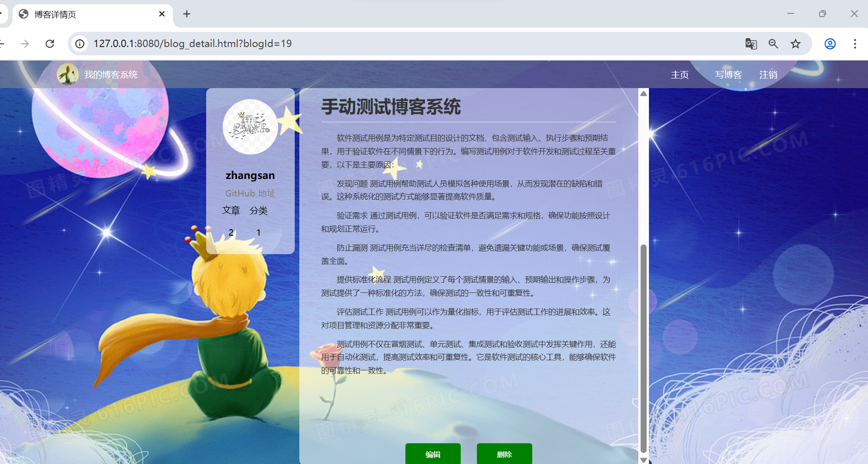Click the blog title 手动测试博客系统
The image size is (868, 464).
click(x=391, y=107)
